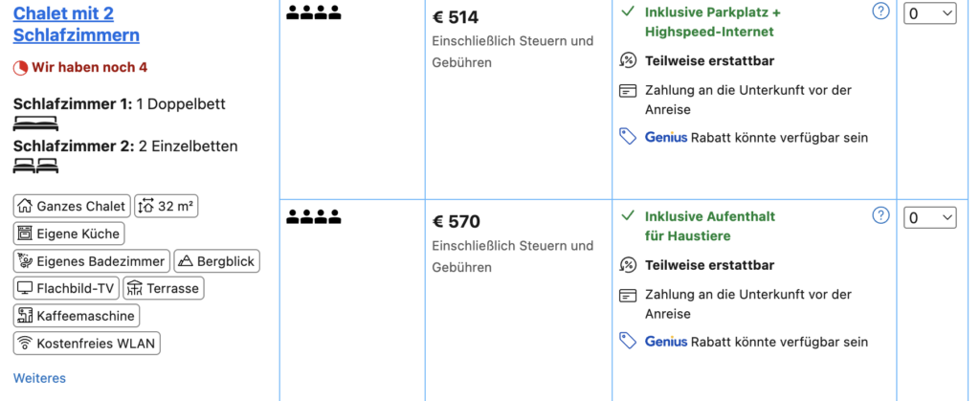Click the price tag icon in the €514 row
Viewport: 980px width, 401px height.
[628, 137]
